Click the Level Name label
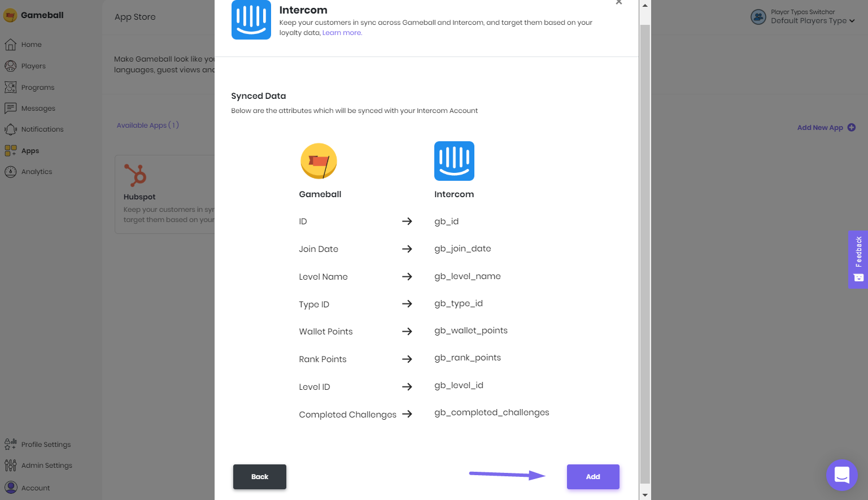 pyautogui.click(x=323, y=277)
